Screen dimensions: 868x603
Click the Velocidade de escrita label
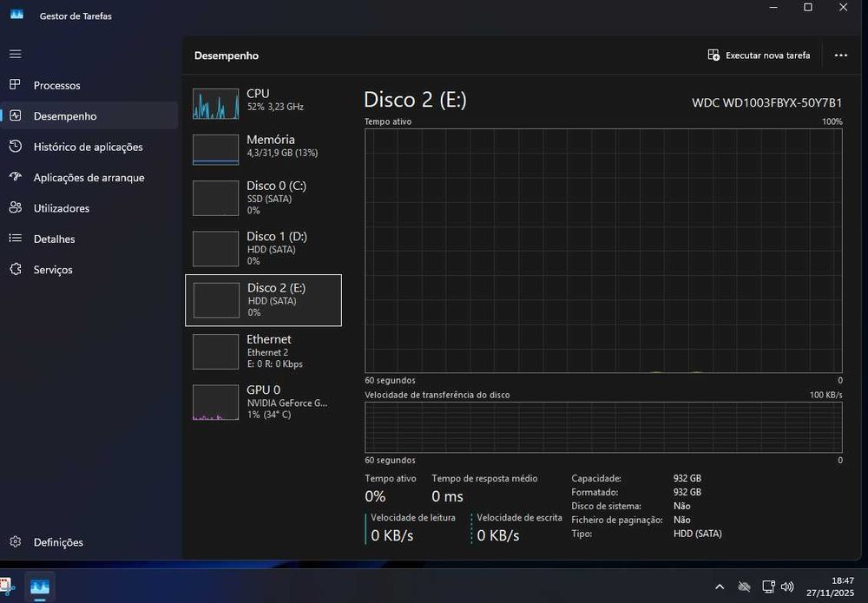(519, 517)
